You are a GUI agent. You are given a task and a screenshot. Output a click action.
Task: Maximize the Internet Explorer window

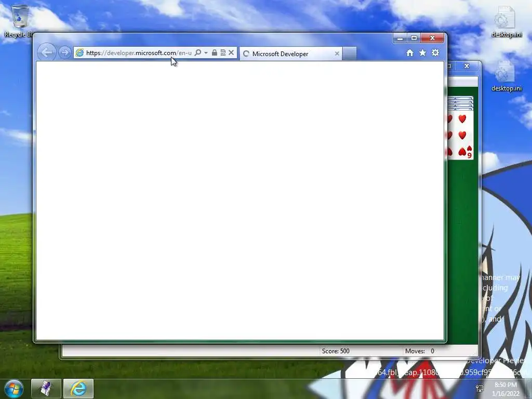pos(414,38)
